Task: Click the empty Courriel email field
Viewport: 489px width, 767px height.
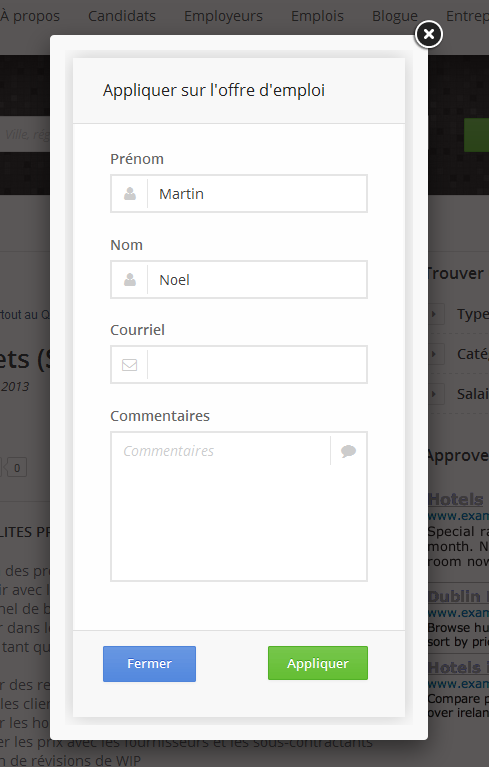Action: coord(257,365)
